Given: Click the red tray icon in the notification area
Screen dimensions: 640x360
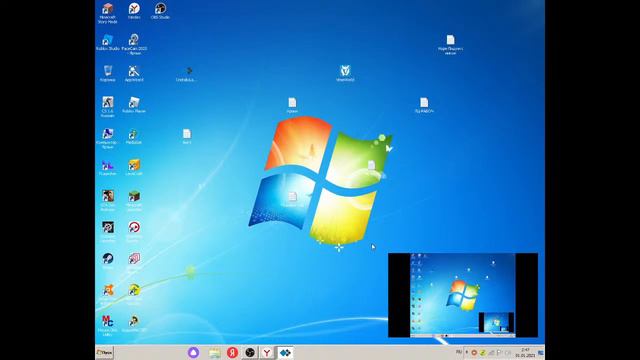Looking at the screenshot, I should (474, 352).
